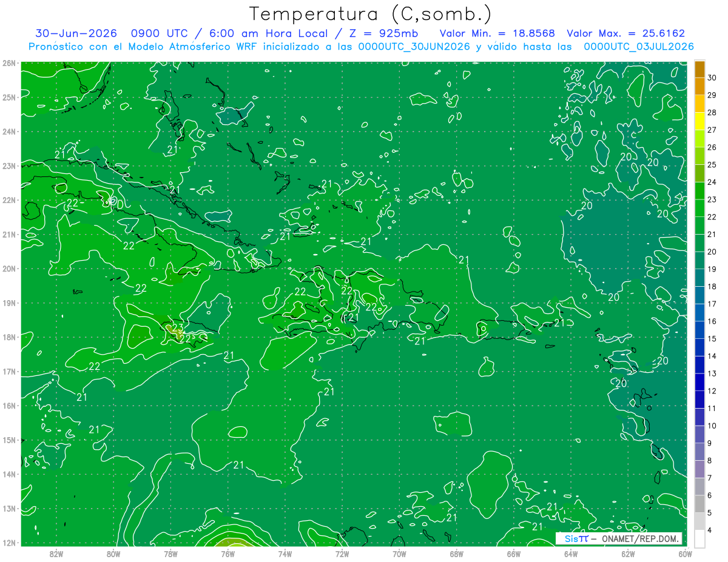Click the '14N' latitude axis label
Viewport: 728px width, 562px height.
coord(9,474)
